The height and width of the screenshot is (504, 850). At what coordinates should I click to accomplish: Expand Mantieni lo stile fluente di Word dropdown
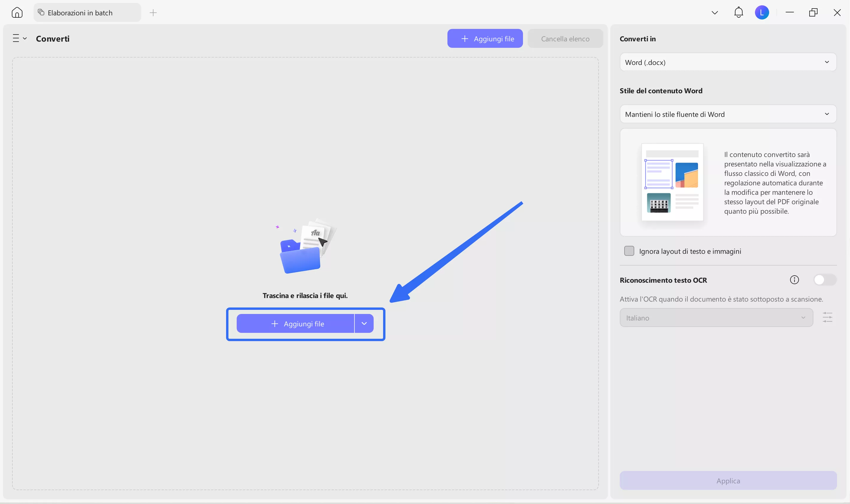point(728,114)
